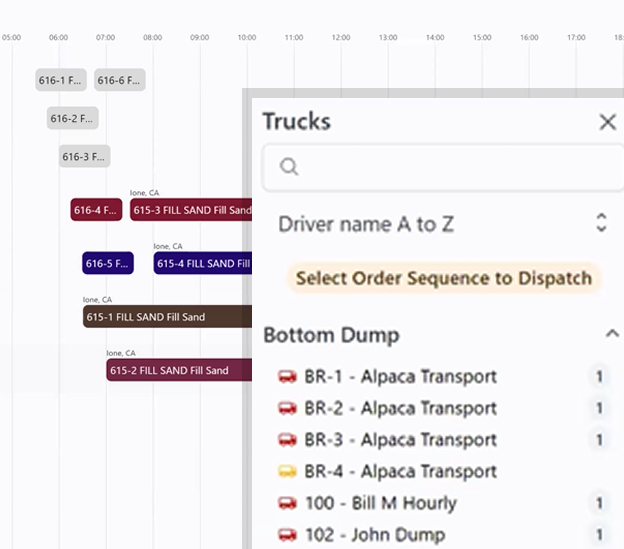Select truck BR-3 - Alpaca Transport

point(400,440)
